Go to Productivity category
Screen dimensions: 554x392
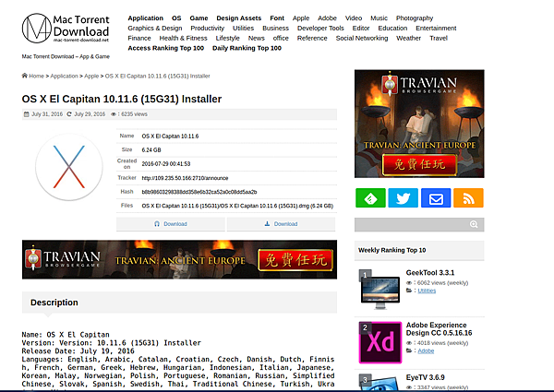[208, 28]
